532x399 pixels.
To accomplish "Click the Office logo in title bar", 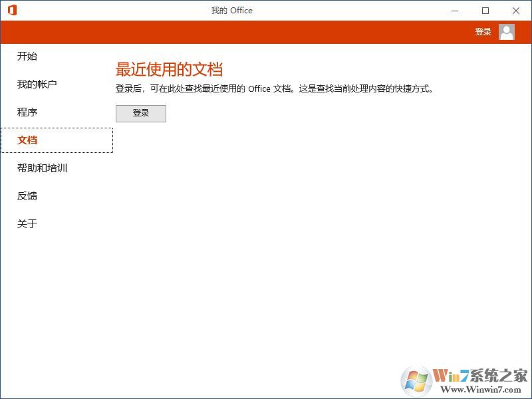I will pos(12,10).
